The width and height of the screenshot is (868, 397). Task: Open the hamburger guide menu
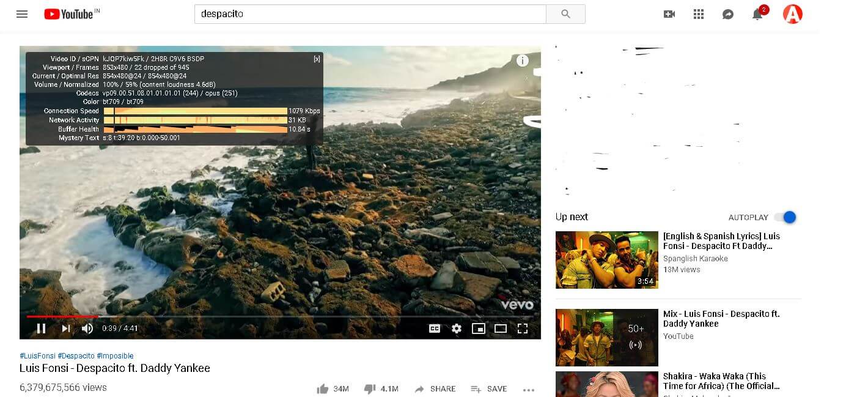22,14
